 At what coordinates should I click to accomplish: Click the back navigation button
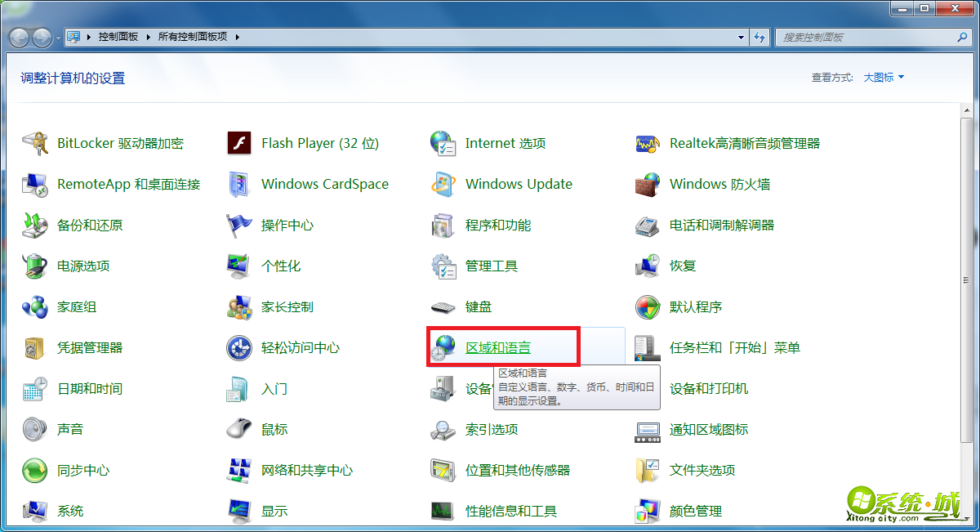point(18,37)
